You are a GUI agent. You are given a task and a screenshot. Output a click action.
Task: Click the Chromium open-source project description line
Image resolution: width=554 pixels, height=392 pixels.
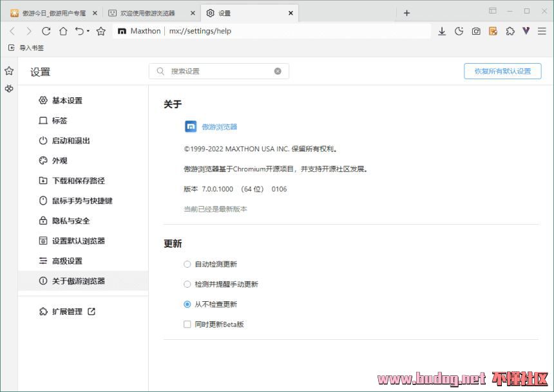pyautogui.click(x=276, y=169)
